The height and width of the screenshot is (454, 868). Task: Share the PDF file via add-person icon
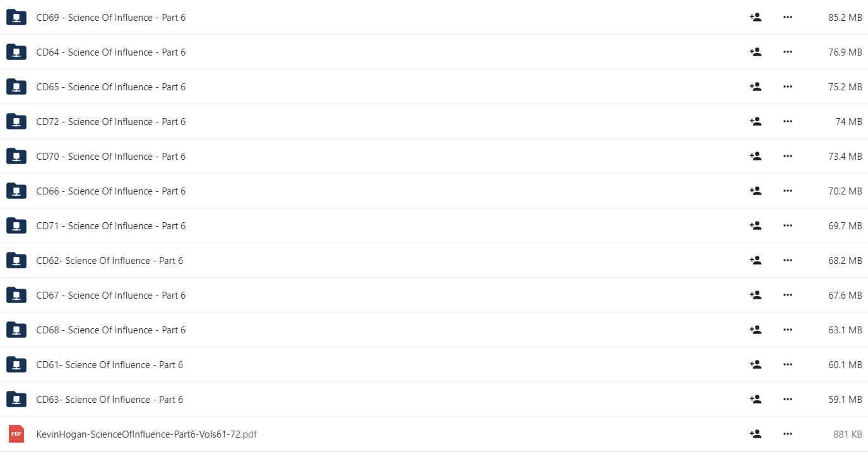click(x=755, y=434)
